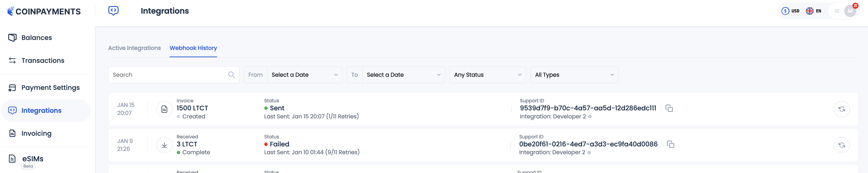
Task: Copy Support ID 9539d7f9 using copy icon
Action: point(669,108)
